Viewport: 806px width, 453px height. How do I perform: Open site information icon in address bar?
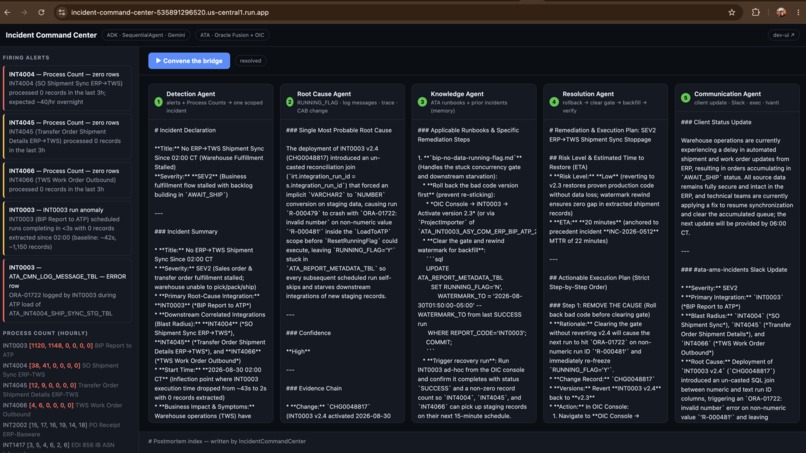tap(62, 12)
